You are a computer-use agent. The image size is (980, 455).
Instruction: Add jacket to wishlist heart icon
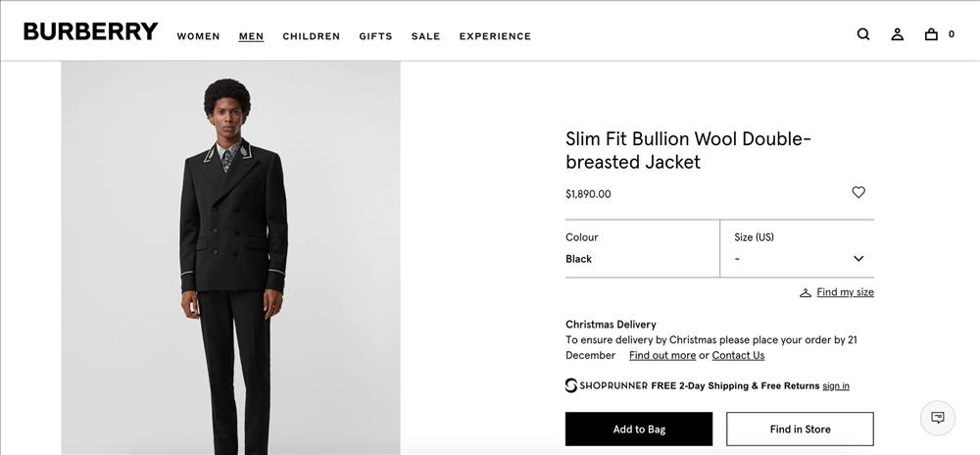pos(858,192)
